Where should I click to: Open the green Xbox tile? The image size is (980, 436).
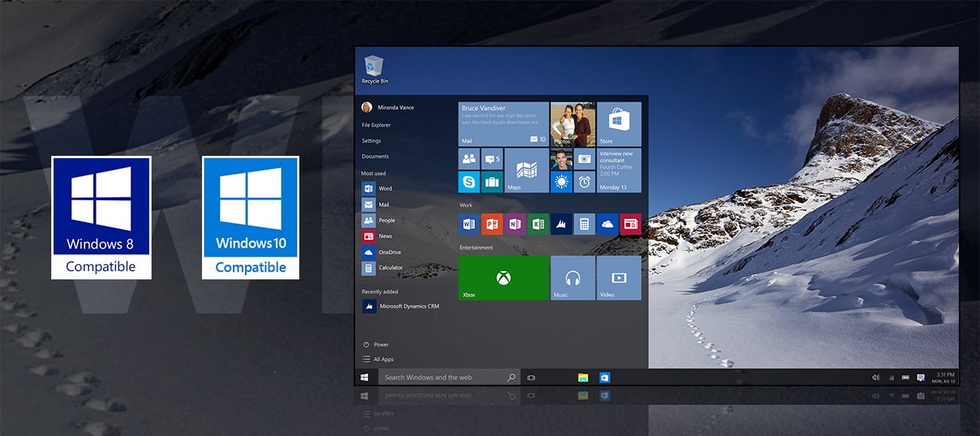(504, 278)
